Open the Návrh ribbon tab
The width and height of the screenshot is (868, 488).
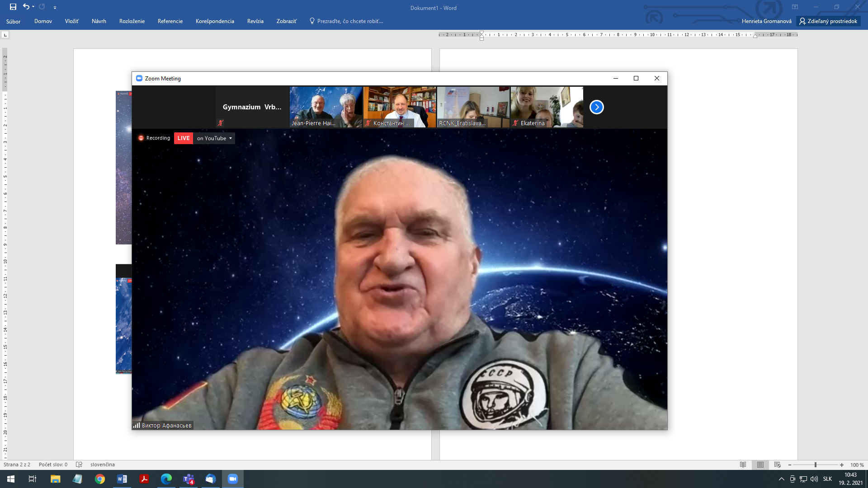click(99, 21)
